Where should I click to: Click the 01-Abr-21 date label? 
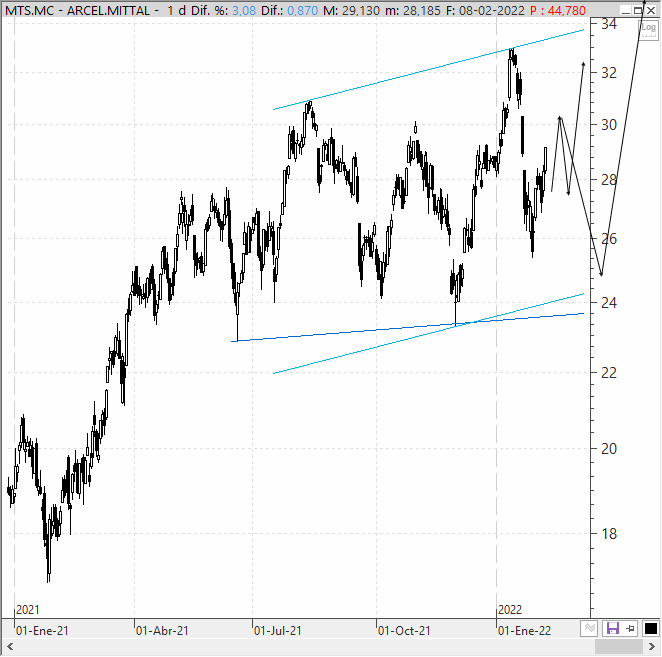(162, 631)
